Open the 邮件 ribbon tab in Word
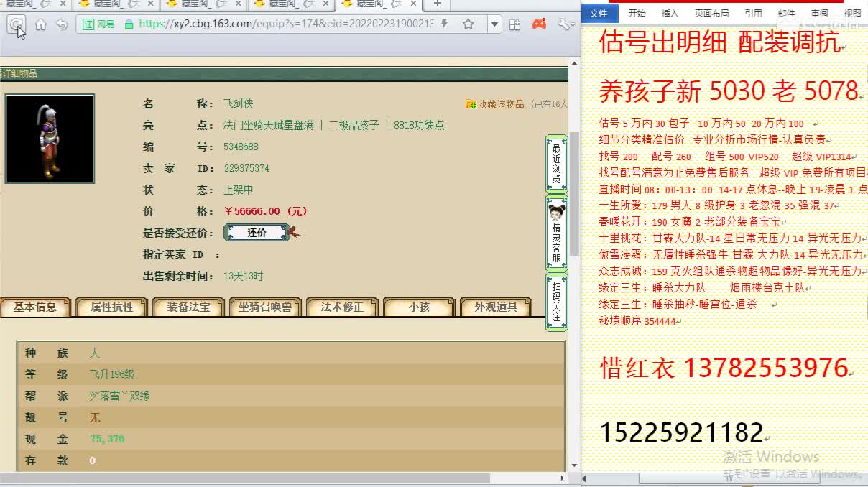868x487 pixels. [x=786, y=13]
